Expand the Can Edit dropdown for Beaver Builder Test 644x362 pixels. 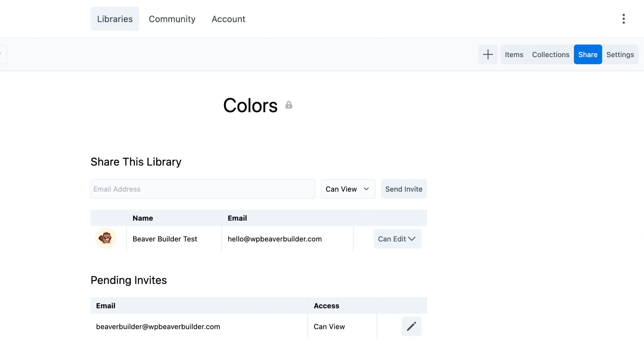pyautogui.click(x=397, y=239)
